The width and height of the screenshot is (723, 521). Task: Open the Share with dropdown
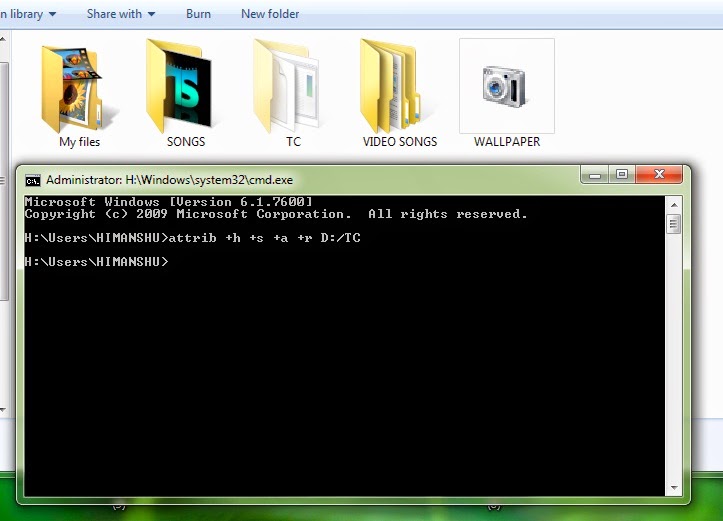click(x=121, y=14)
